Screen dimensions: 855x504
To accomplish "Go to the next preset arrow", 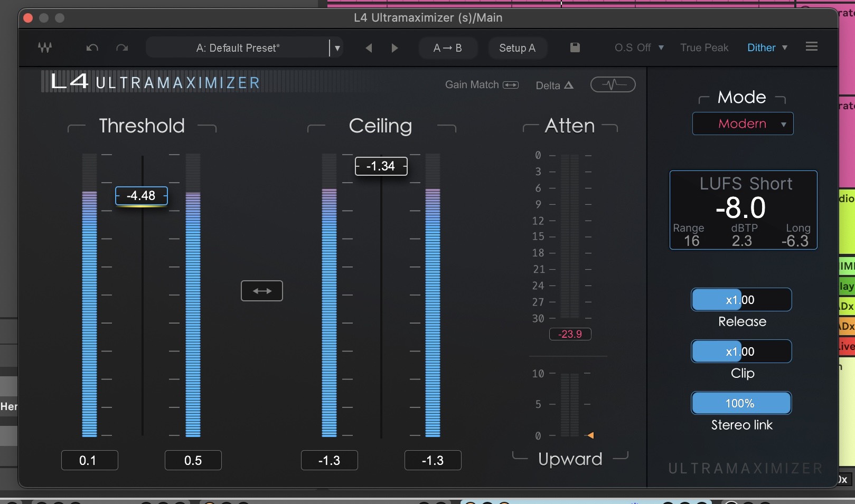I will coord(394,48).
